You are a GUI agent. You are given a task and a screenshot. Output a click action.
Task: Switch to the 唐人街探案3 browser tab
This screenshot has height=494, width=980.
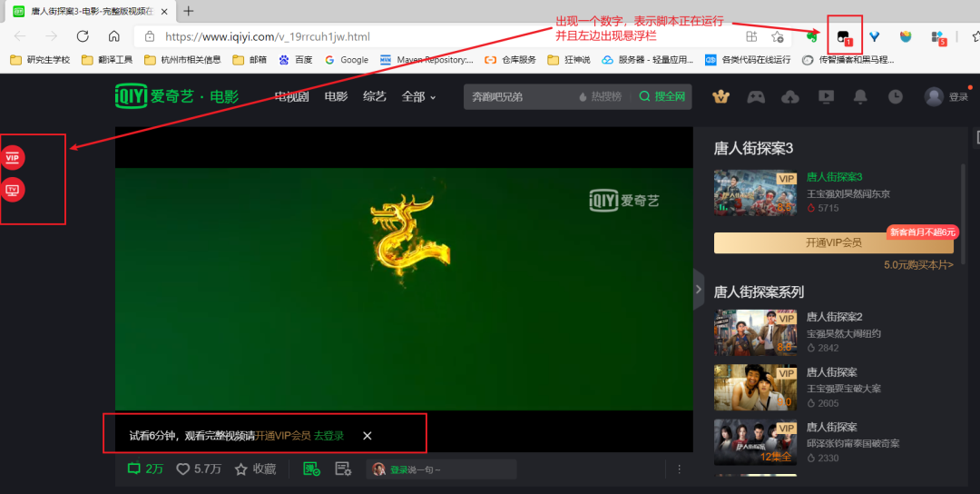pyautogui.click(x=90, y=11)
